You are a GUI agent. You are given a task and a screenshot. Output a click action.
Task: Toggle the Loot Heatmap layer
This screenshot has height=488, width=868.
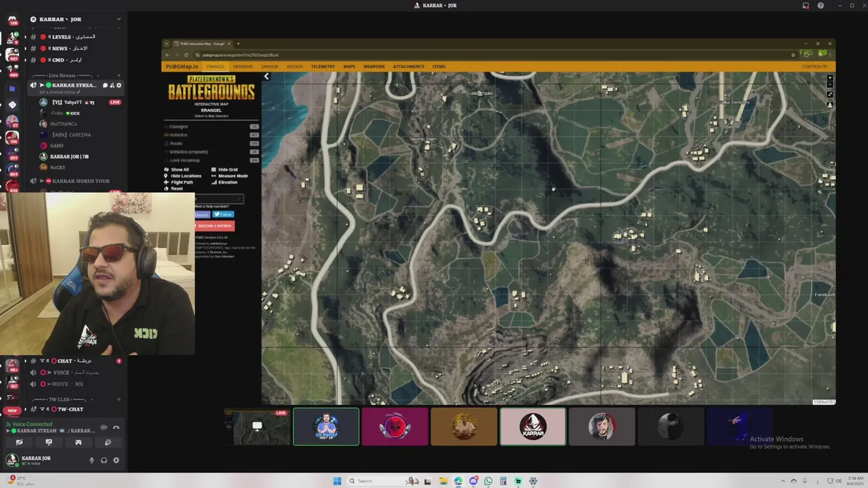pos(212,160)
